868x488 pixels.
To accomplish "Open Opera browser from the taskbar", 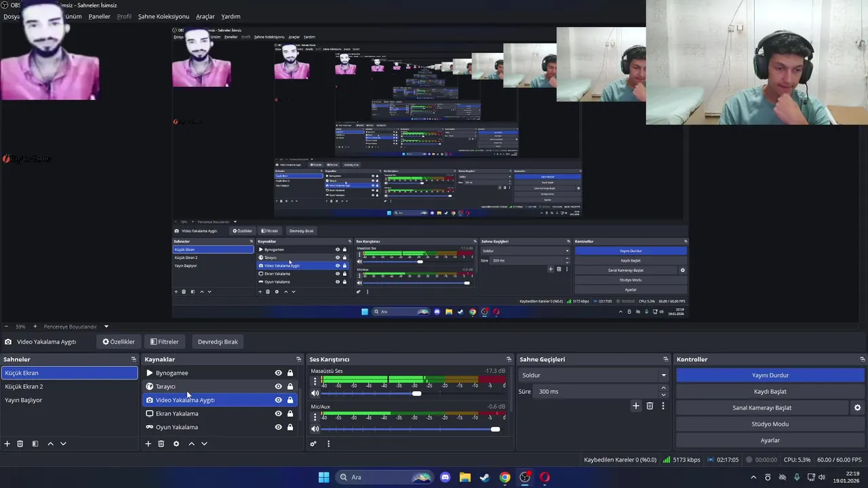I will pos(545,477).
